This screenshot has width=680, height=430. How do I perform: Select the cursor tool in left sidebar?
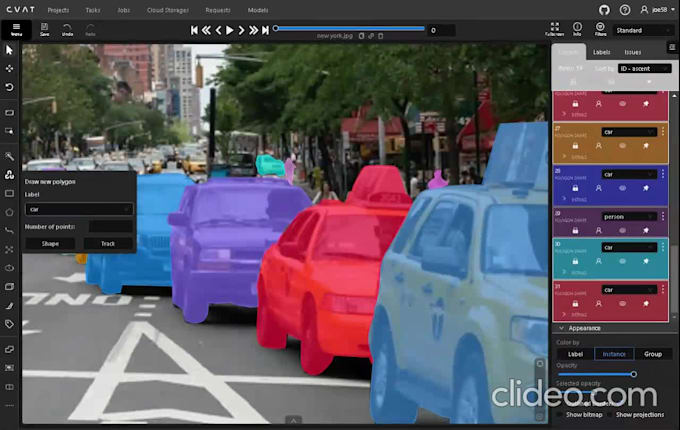click(10, 49)
